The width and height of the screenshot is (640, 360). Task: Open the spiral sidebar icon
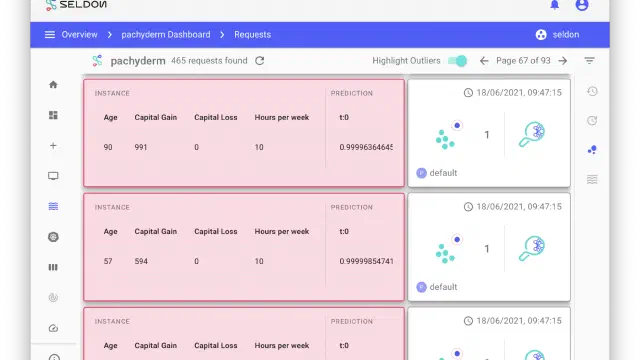point(53,298)
